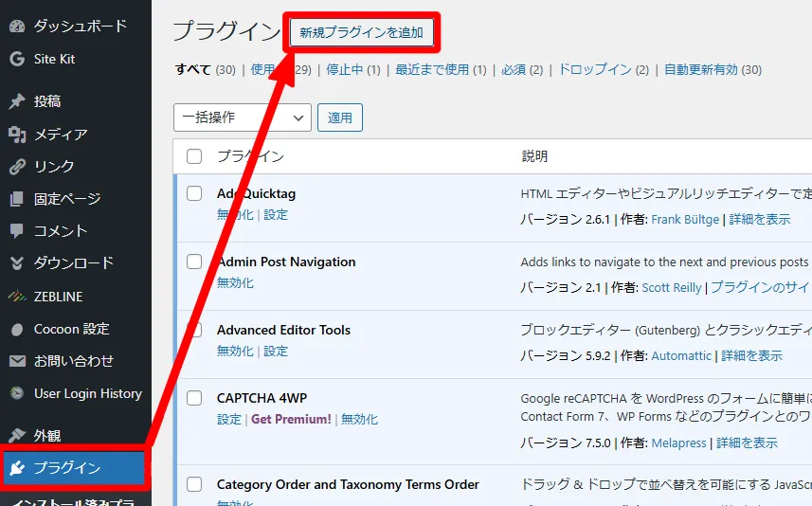Screen dimensions: 812x506
Task: Click the 説明 column header
Action: 534,156
